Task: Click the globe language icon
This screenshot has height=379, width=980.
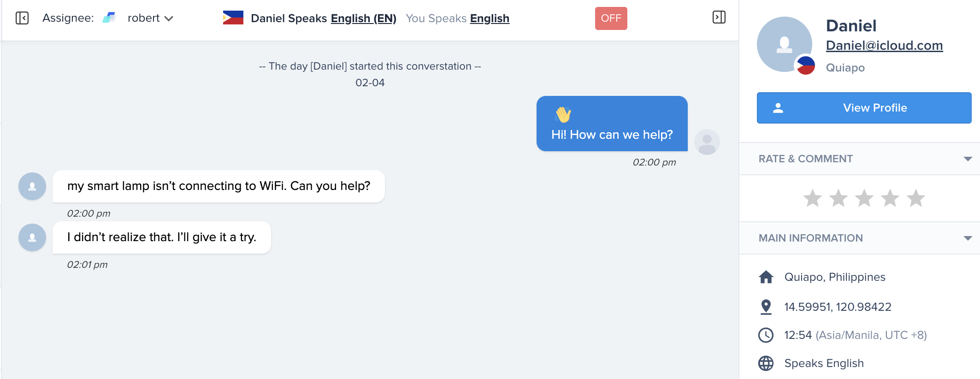Action: [x=766, y=363]
